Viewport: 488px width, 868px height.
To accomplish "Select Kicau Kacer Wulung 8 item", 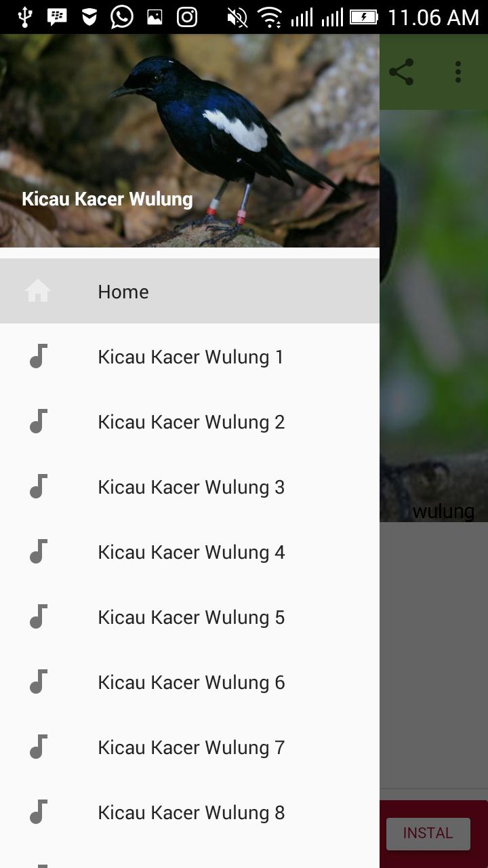I will click(190, 812).
